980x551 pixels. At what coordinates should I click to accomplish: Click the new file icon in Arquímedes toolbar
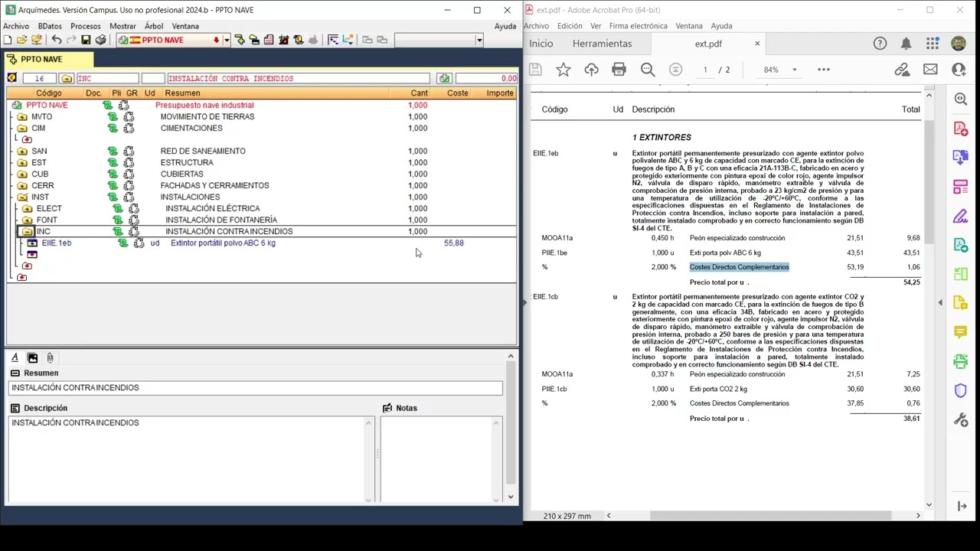tap(8, 40)
